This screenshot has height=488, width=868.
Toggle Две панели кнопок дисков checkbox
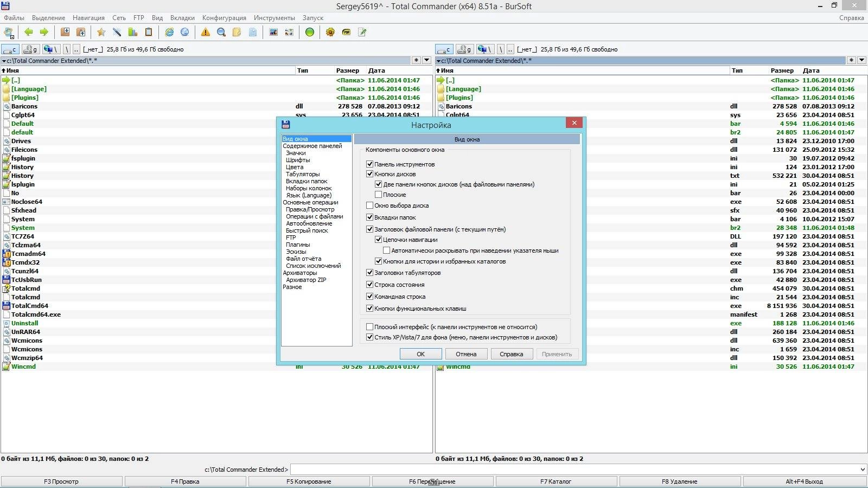click(379, 184)
